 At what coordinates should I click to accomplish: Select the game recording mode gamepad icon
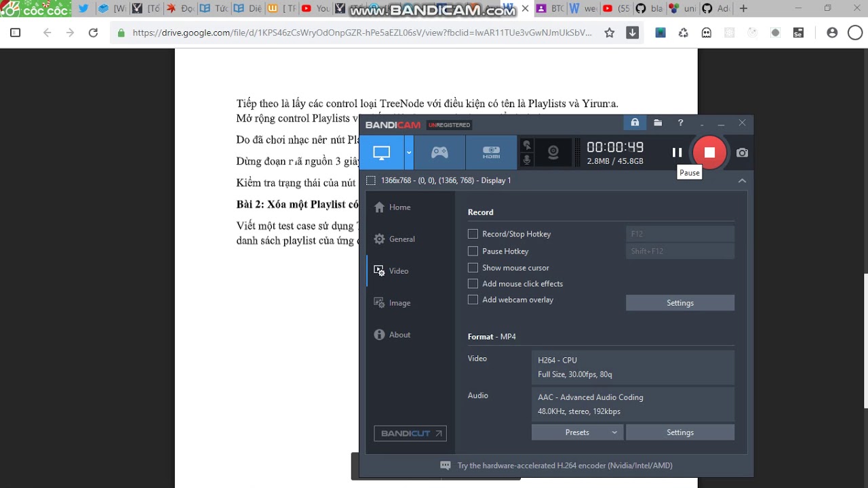point(439,152)
